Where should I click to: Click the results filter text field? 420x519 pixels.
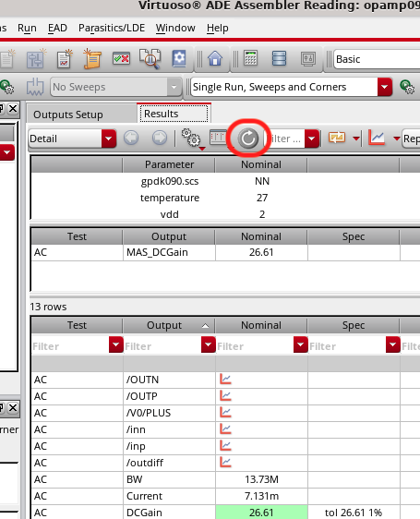285,139
